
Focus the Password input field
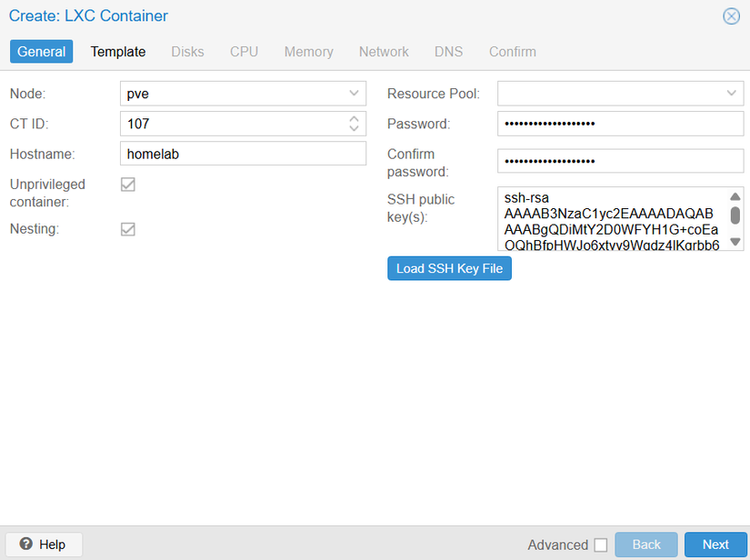click(620, 124)
